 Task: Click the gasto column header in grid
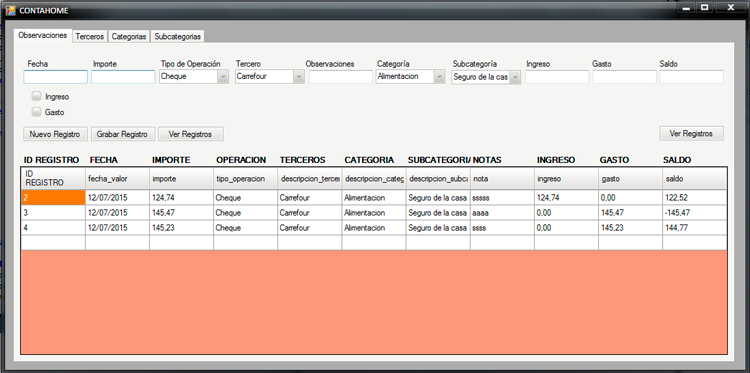[630, 178]
